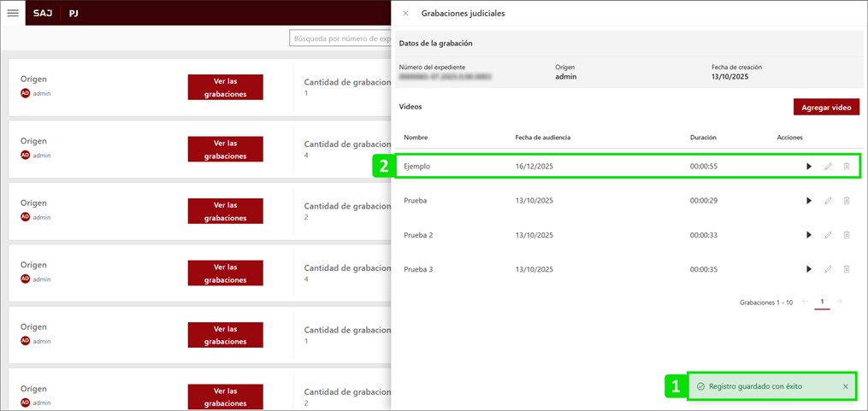The image size is (868, 411).
Task: Edit the Ejemplo video entry
Action: pyautogui.click(x=828, y=166)
